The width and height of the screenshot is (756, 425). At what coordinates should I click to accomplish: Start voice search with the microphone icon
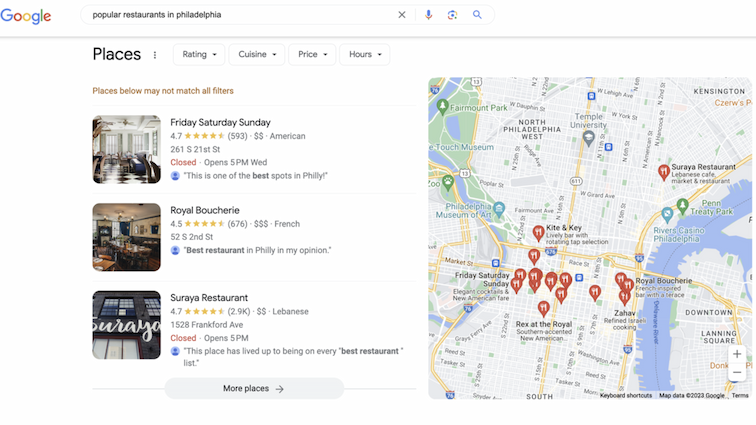pos(428,15)
